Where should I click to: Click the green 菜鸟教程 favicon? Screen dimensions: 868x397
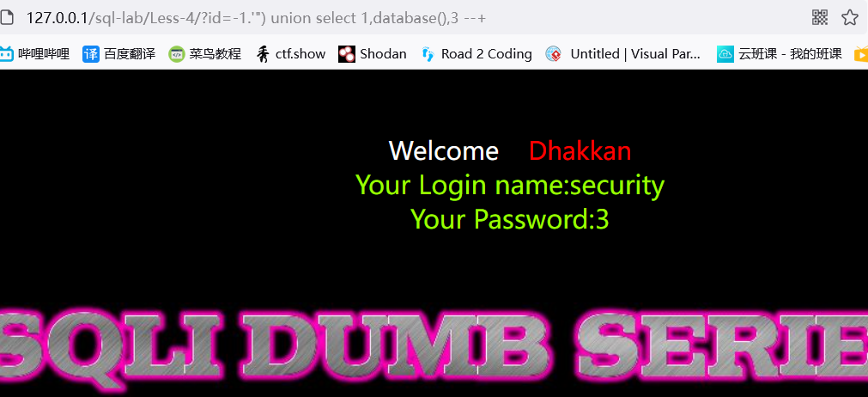(177, 54)
